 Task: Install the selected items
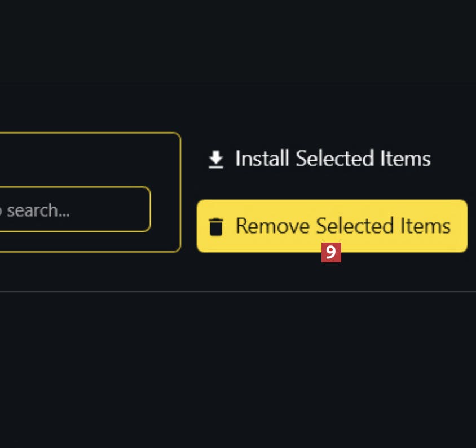coord(319,159)
